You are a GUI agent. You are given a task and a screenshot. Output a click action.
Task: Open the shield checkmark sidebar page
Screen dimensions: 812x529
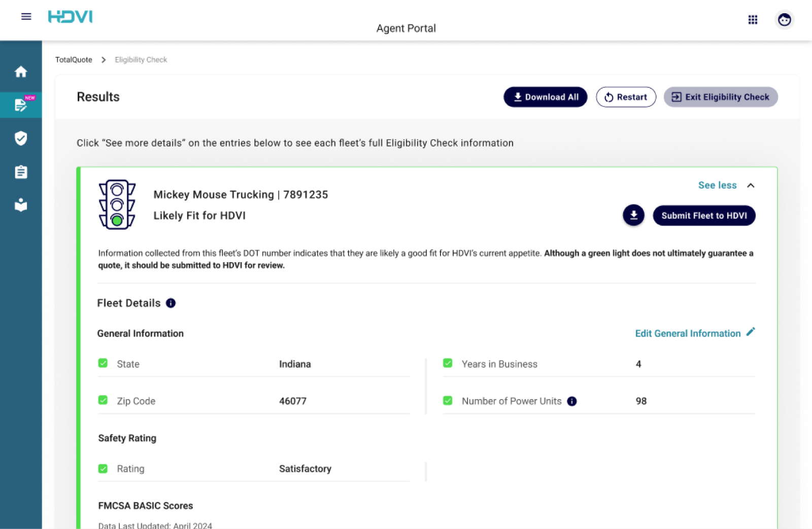tap(21, 138)
